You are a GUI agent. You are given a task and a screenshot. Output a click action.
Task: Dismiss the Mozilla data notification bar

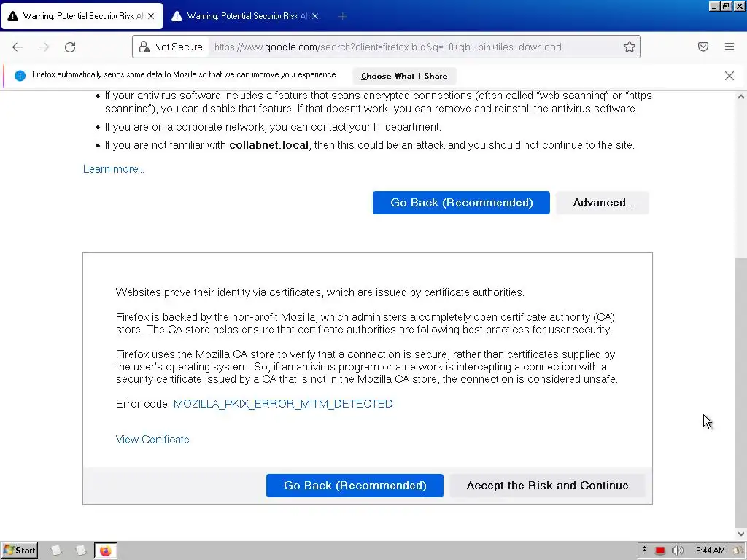[x=729, y=76]
